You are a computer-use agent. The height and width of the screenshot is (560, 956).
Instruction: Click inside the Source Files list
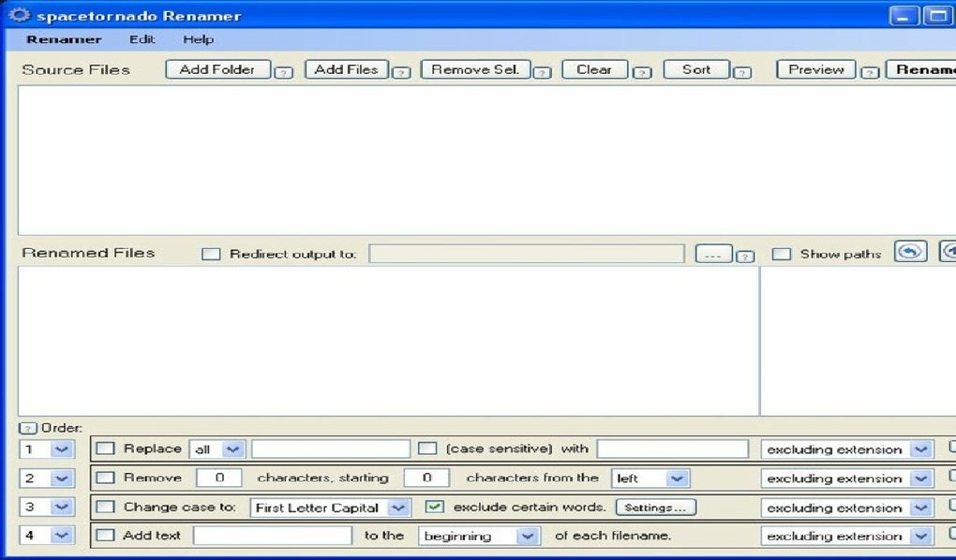[486, 160]
